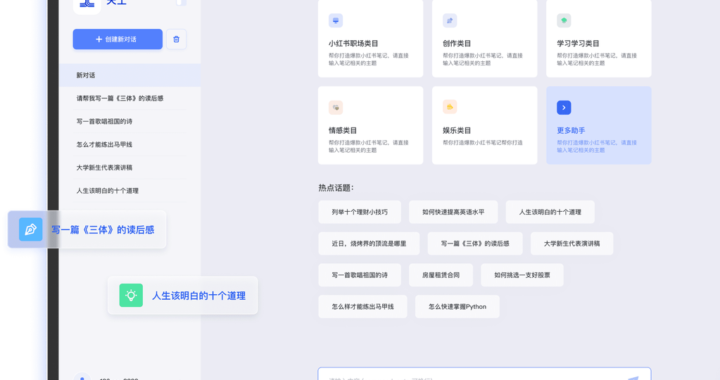This screenshot has width=720, height=380.
Task: Click the 娱乐类目 card icon
Action: point(450,107)
